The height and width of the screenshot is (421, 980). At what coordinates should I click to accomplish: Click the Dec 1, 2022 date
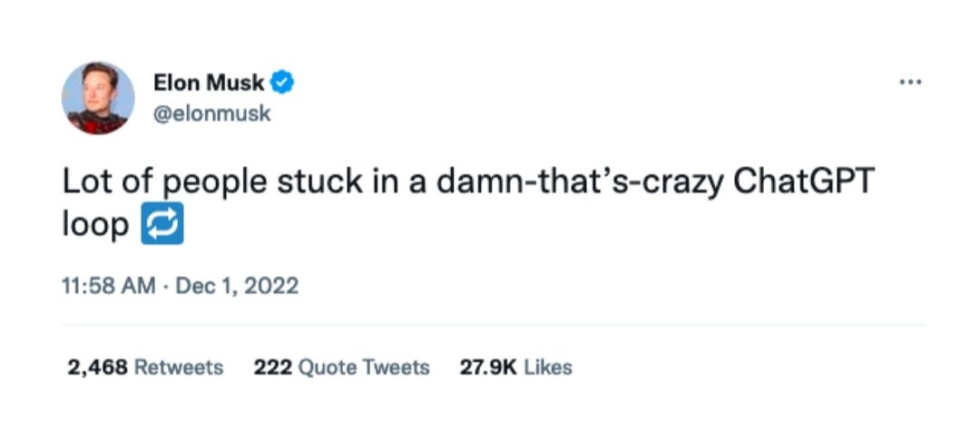click(237, 286)
